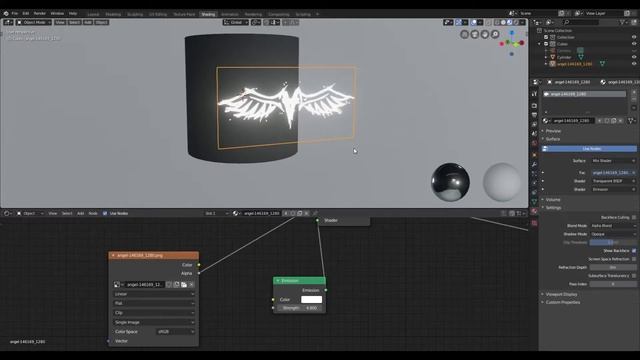The width and height of the screenshot is (640, 360).
Task: Open the File menu
Action: click(x=15, y=13)
